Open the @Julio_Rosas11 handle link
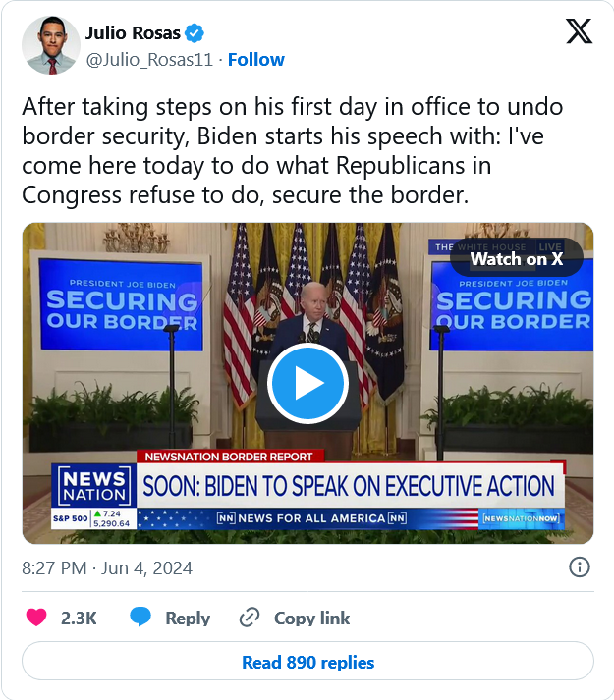Image resolution: width=614 pixels, height=700 pixels. pos(149,60)
